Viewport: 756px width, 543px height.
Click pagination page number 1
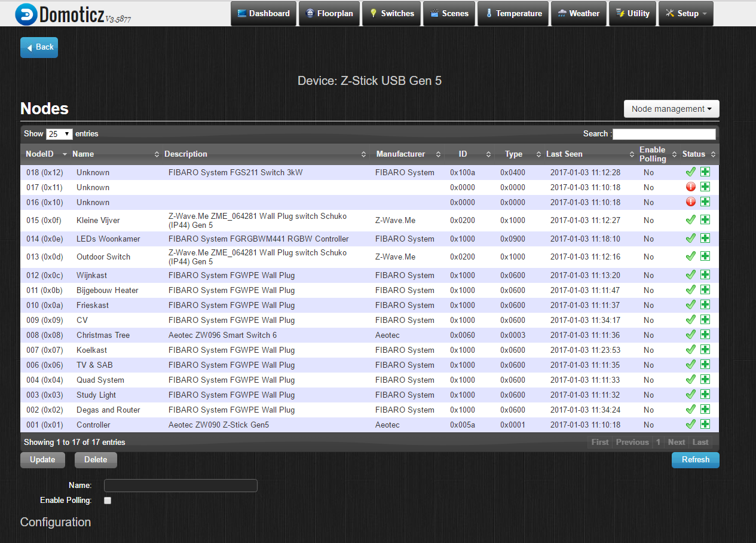658,442
